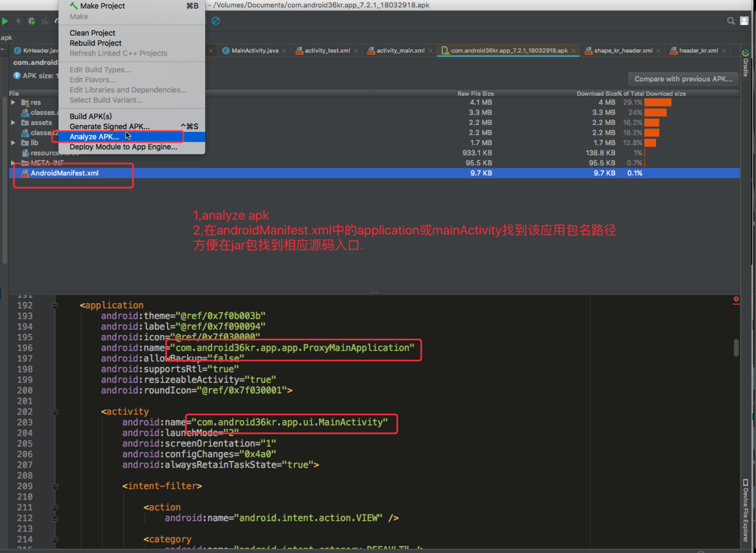Viewport: 756px width, 553px height.
Task: Click the com.android36kr.app.ui.MainActivity value
Action: click(x=290, y=422)
